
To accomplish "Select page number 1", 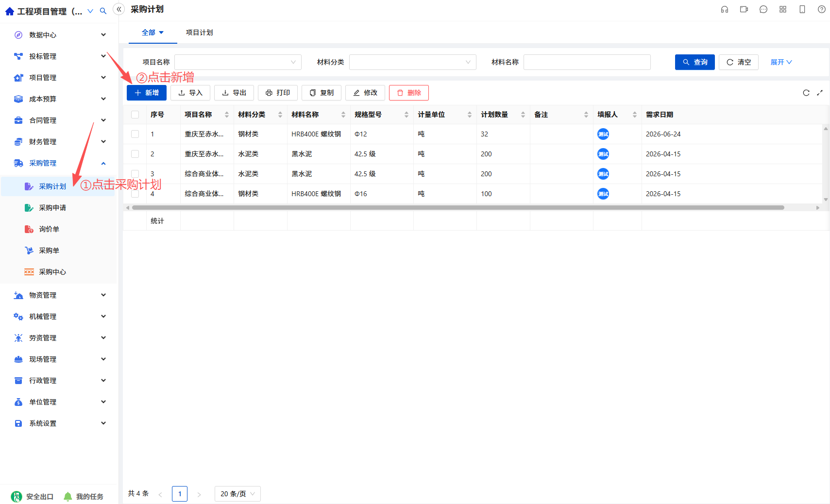I will pyautogui.click(x=180, y=494).
